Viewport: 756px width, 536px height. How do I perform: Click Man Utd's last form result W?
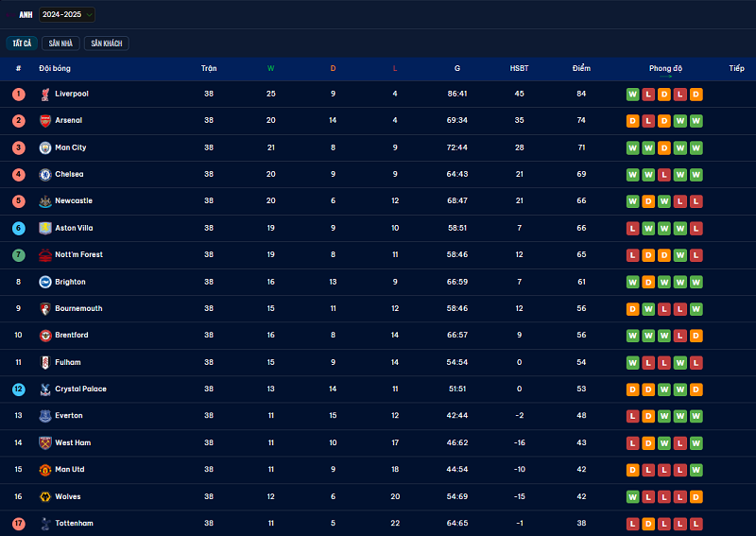point(696,470)
